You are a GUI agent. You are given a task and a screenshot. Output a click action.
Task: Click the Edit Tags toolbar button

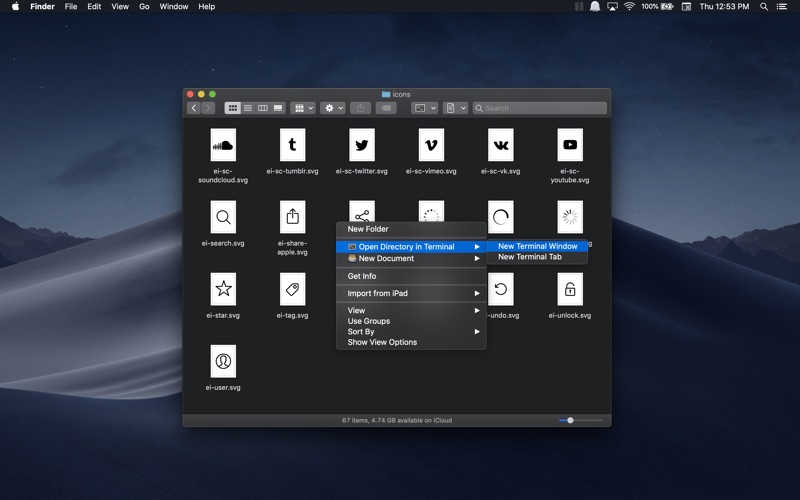(x=386, y=108)
